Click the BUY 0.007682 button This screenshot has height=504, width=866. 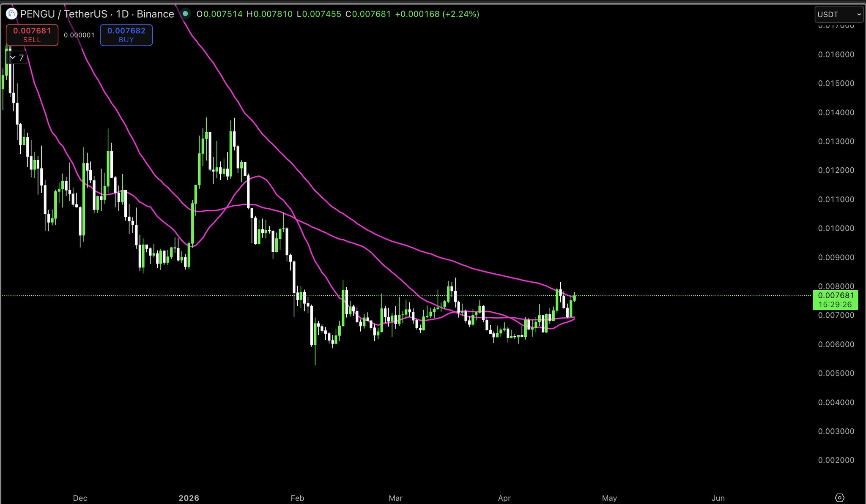click(126, 35)
